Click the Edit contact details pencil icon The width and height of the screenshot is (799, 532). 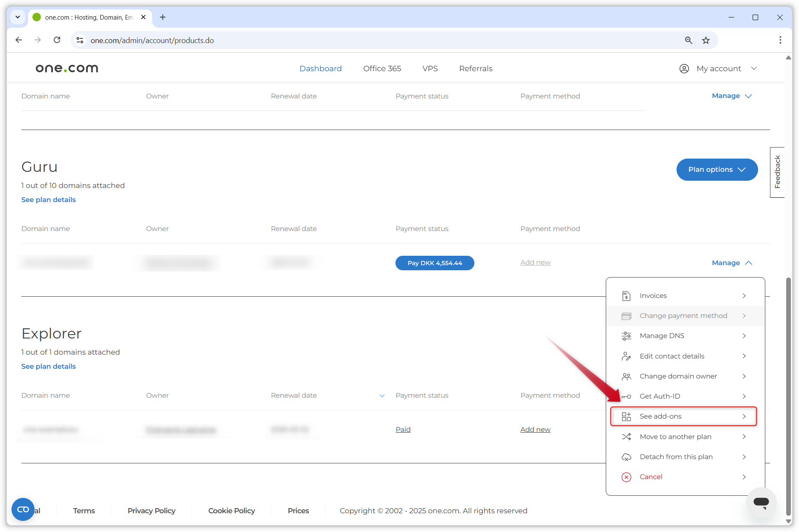[626, 356]
